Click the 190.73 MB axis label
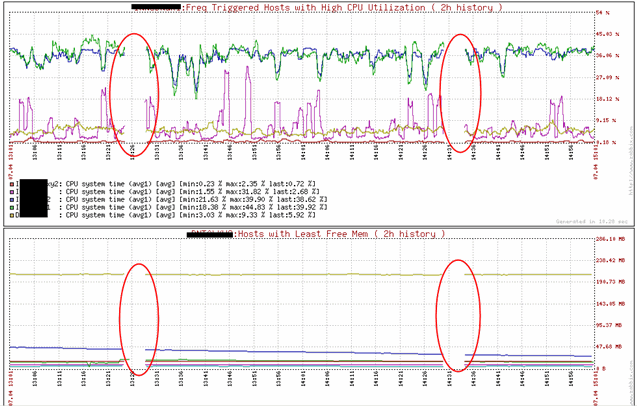Screen dimensions: 637x406 tap(610, 282)
